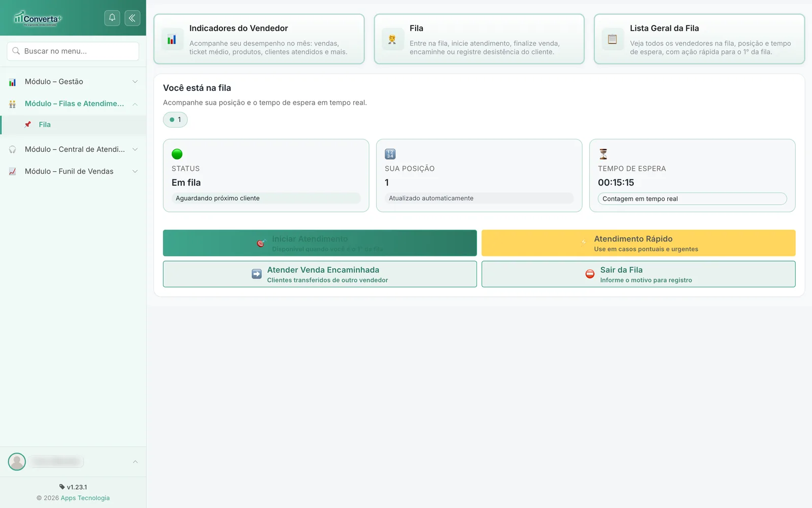Expand Módulo – Funil de Vendas chevron
This screenshot has height=508, width=812.
click(x=135, y=172)
